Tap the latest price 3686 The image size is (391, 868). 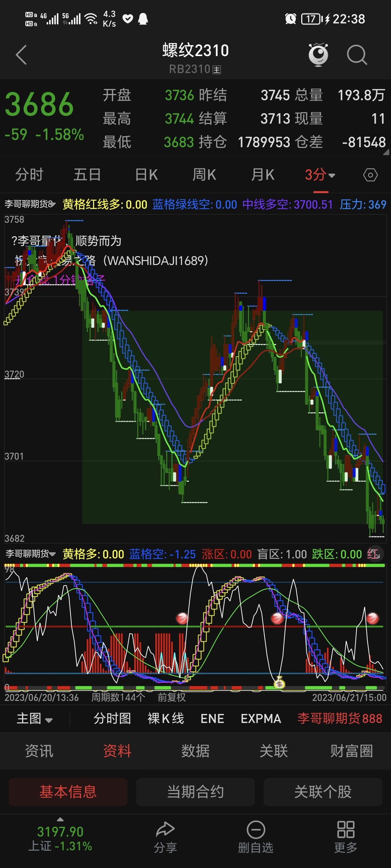pos(39,105)
